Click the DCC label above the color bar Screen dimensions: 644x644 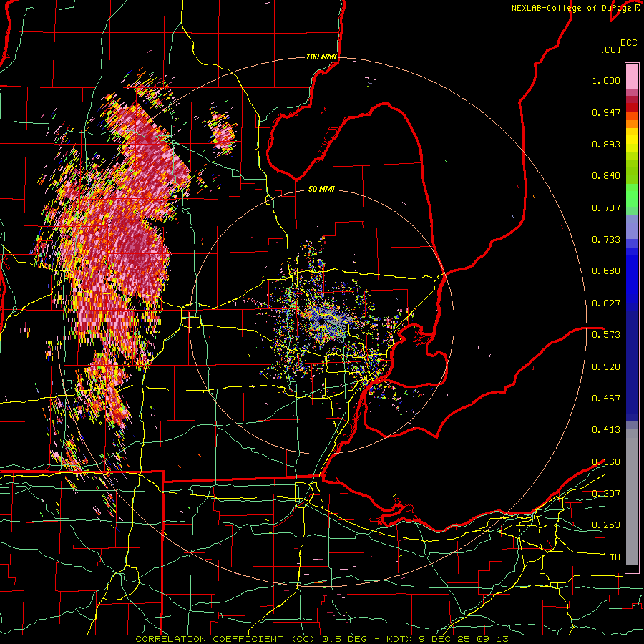tap(628, 43)
